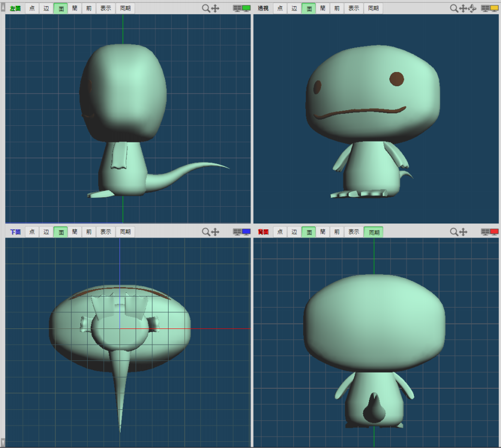This screenshot has width=501, height=448.
Task: Toggle 簡 simple display in the 透視 view
Action: 323,8
